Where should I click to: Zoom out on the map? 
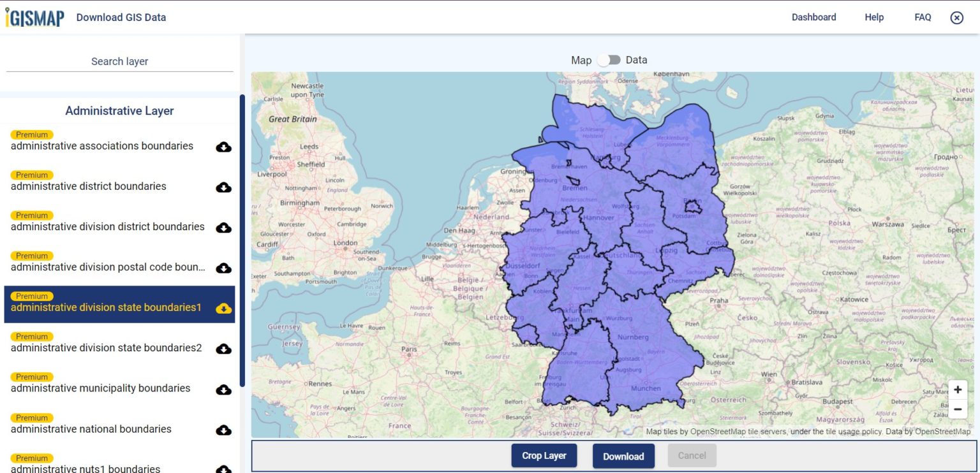pos(958,409)
